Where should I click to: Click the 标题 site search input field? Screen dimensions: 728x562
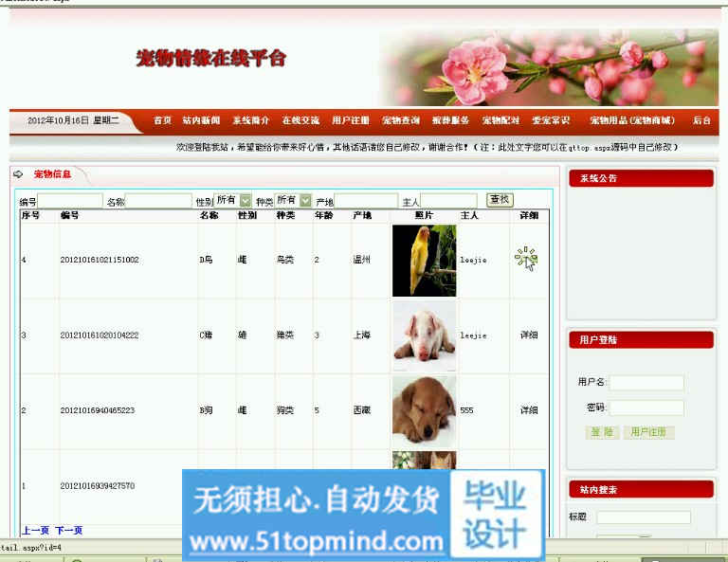(x=644, y=517)
